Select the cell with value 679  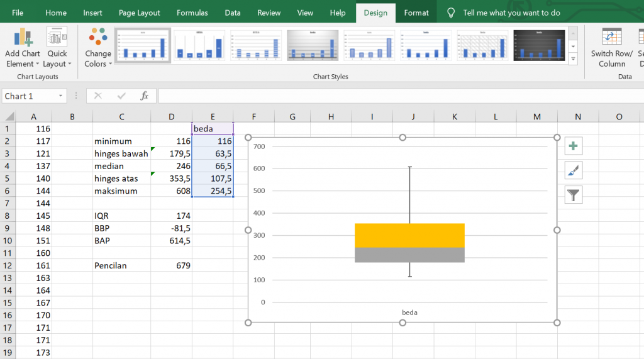click(x=171, y=266)
